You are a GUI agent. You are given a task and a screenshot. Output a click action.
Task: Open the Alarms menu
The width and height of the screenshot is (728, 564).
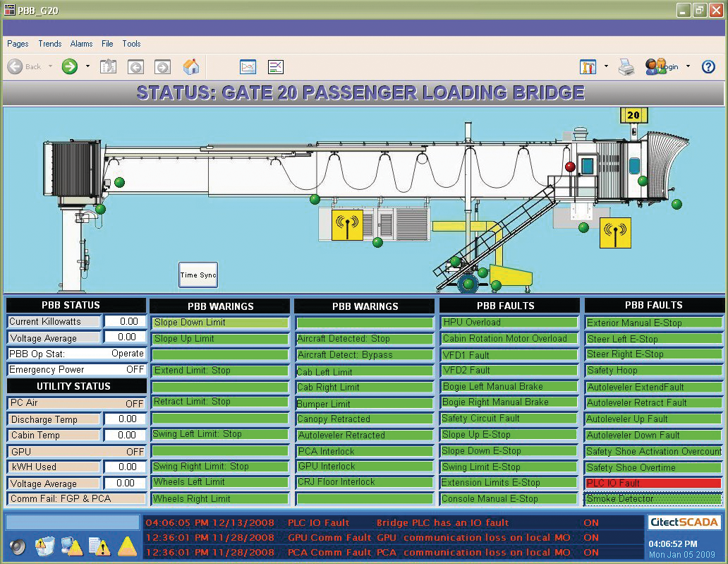click(x=81, y=44)
